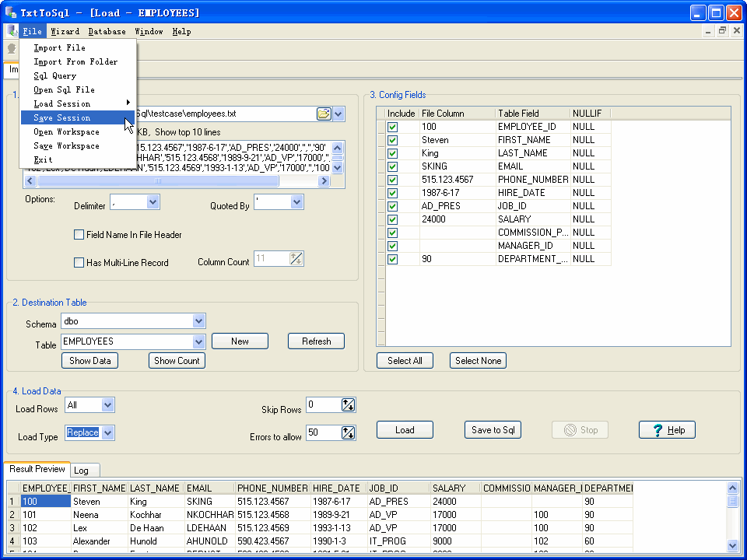Click the Help button with question mark
The height and width of the screenshot is (560, 747).
coord(667,430)
